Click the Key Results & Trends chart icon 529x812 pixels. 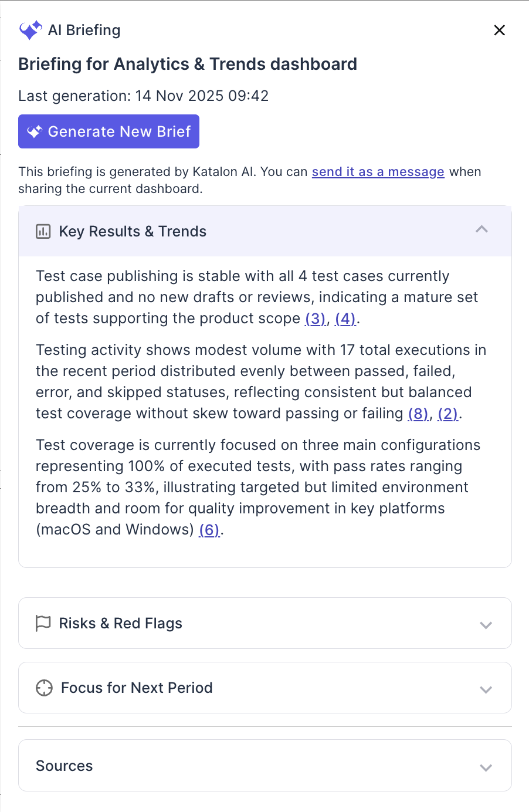(x=43, y=231)
